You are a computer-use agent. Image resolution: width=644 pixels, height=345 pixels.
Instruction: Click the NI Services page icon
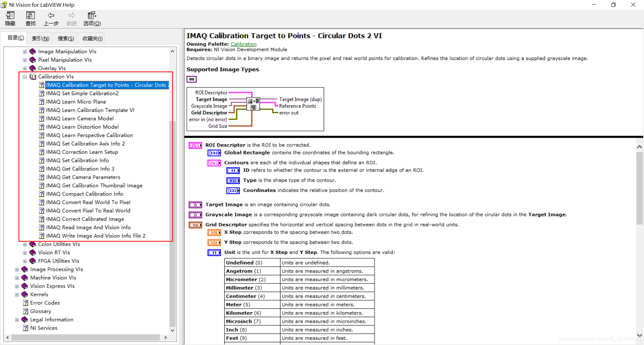click(x=25, y=328)
